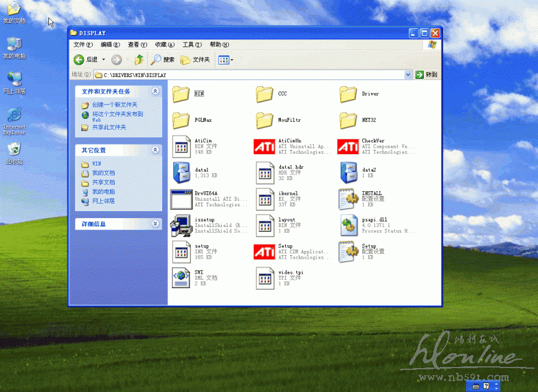Click the WIN folder link in Other Places
Image resolution: width=538 pixels, height=392 pixels.
tap(96, 164)
